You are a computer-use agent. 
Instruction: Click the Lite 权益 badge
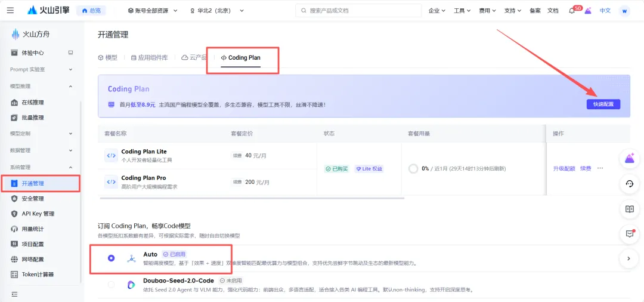point(369,169)
